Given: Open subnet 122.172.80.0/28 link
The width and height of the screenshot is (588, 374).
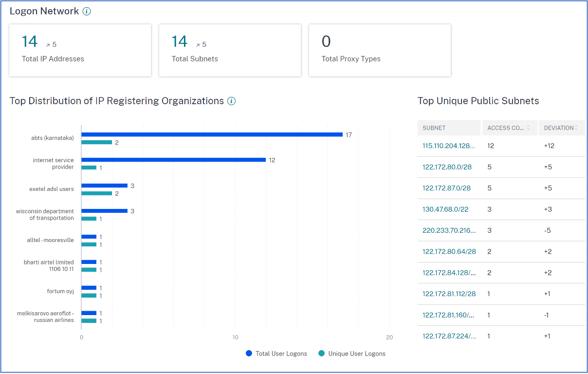Looking at the screenshot, I should pyautogui.click(x=447, y=167).
